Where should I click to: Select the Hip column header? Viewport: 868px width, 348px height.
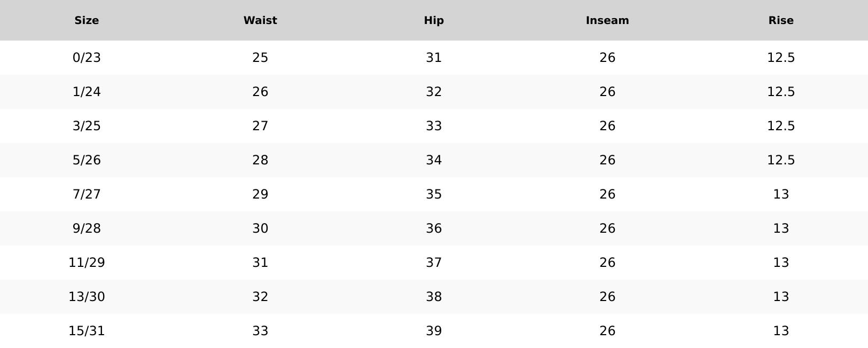point(434,20)
